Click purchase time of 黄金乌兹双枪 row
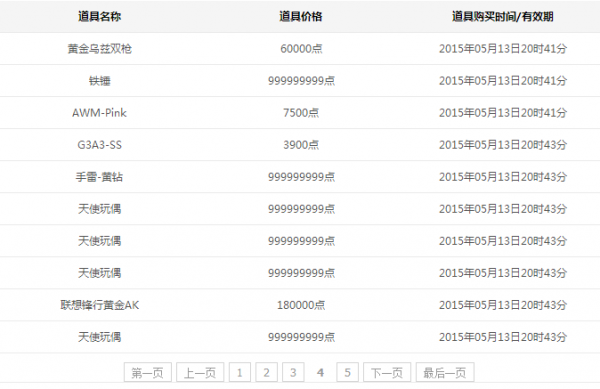 pyautogui.click(x=502, y=49)
